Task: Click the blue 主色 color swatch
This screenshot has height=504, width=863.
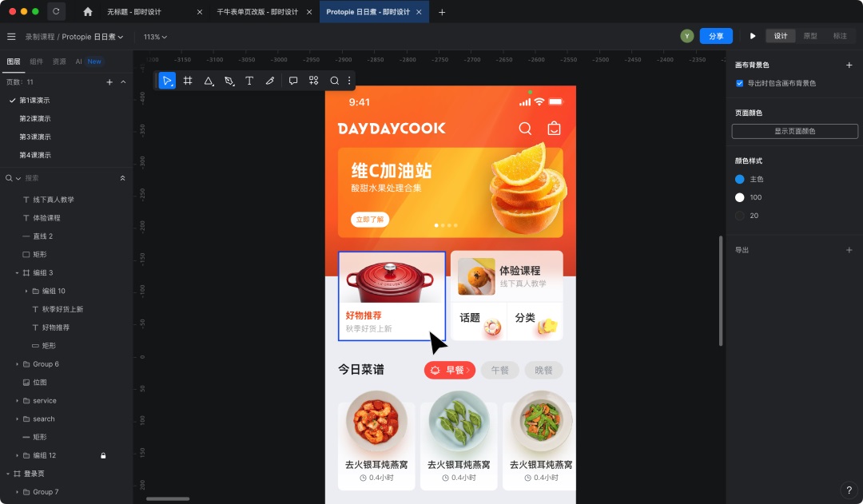Action: pos(738,179)
